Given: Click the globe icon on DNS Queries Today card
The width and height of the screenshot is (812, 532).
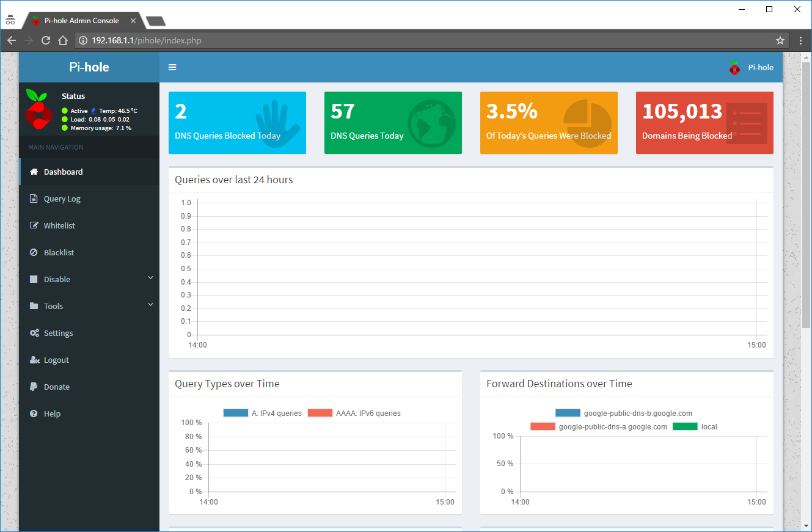Looking at the screenshot, I should click(432, 123).
